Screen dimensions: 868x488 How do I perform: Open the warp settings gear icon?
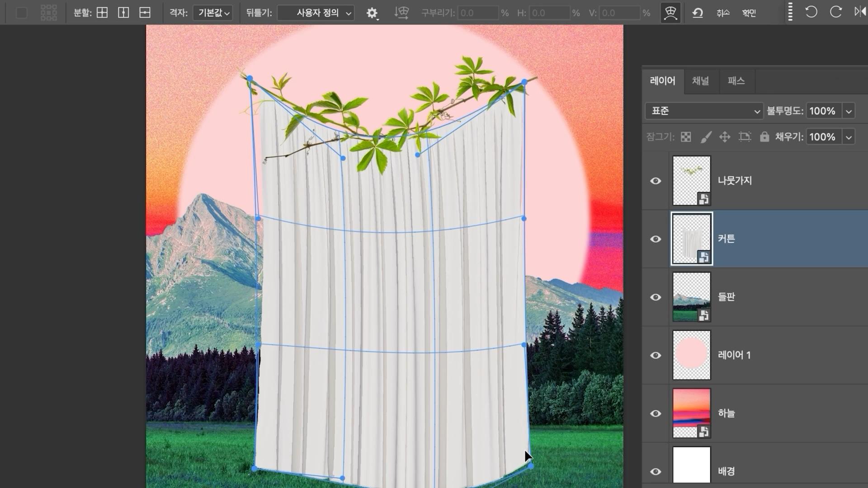(x=372, y=13)
